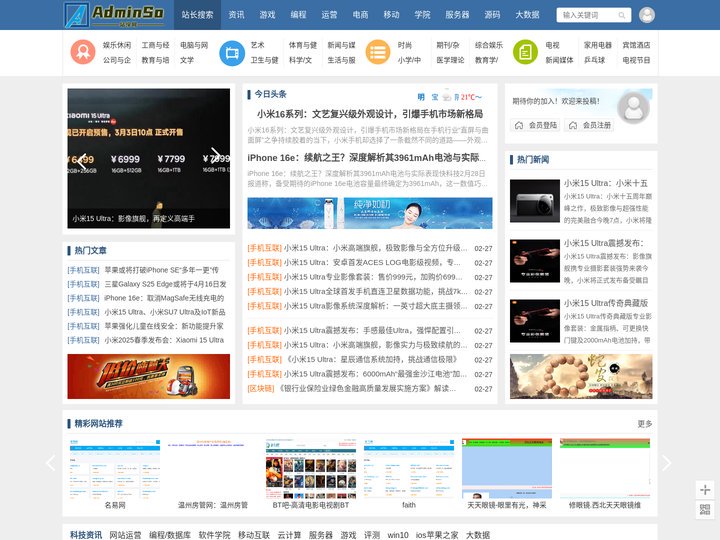Select ios苹果之家 bottom tab
The height and width of the screenshot is (540, 720).
437,535
